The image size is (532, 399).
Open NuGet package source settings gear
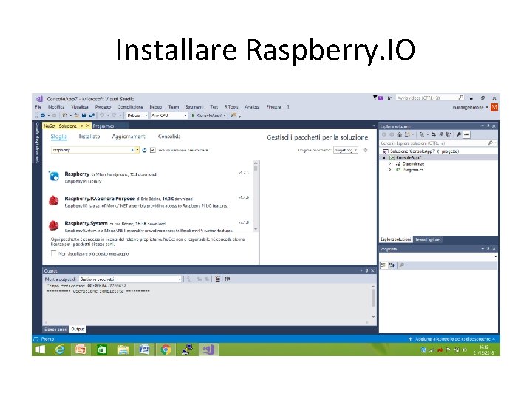365,150
